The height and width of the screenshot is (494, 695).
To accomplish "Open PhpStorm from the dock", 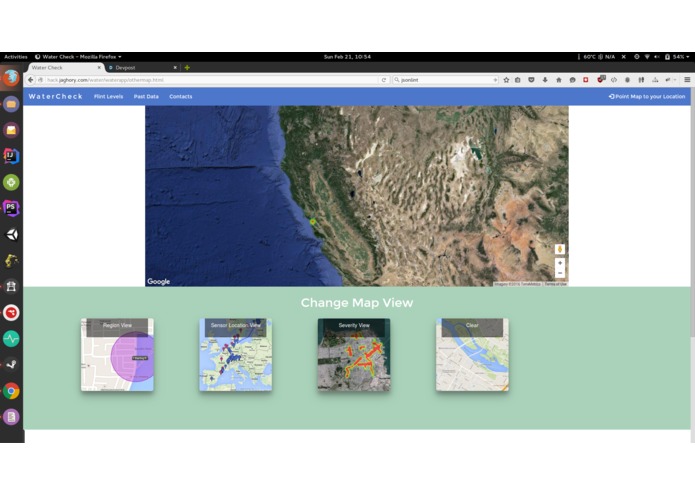I will [x=11, y=208].
